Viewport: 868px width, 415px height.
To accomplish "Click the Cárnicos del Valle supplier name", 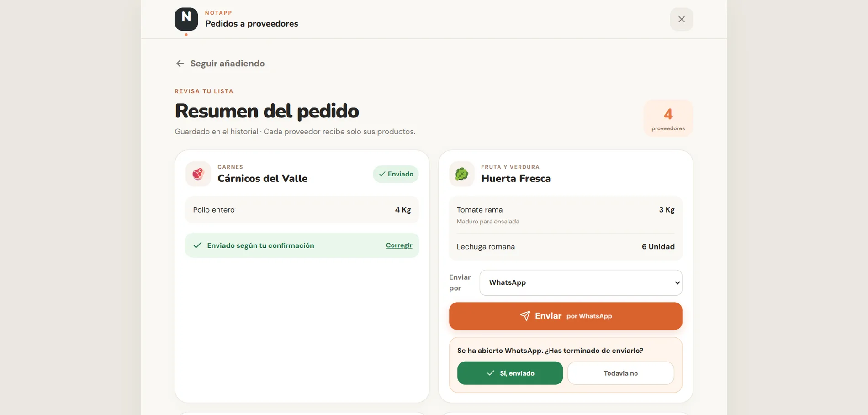I will tap(262, 179).
